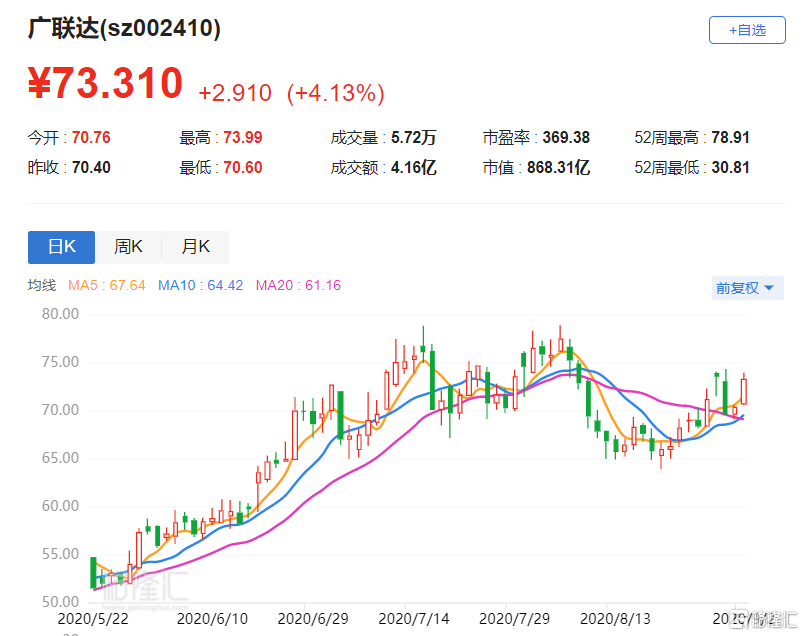Click the last red candlestick on the chart
Viewport: 804px width, 636px height.
[744, 391]
